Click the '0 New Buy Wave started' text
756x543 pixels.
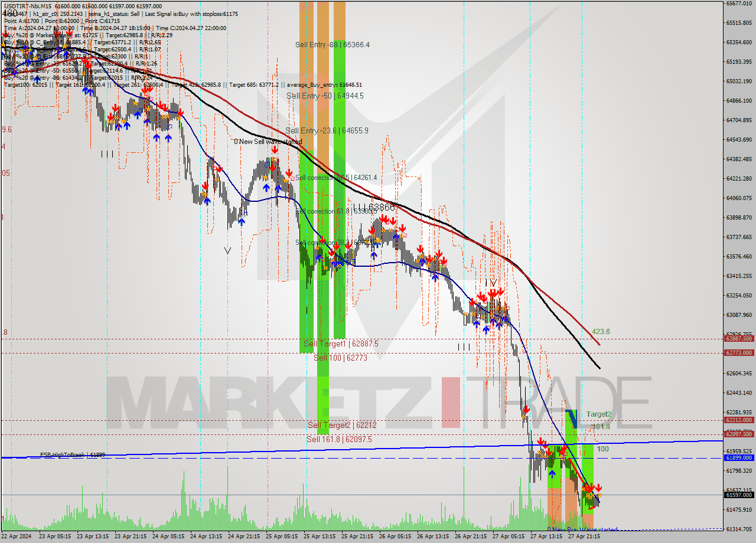[x=582, y=529]
